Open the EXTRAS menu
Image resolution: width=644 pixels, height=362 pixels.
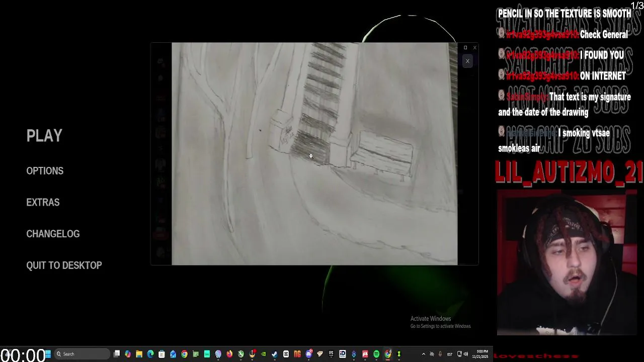click(x=43, y=202)
